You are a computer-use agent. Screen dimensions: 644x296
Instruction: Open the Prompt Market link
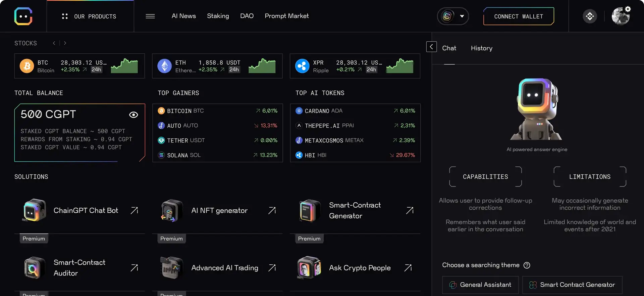pyautogui.click(x=287, y=16)
